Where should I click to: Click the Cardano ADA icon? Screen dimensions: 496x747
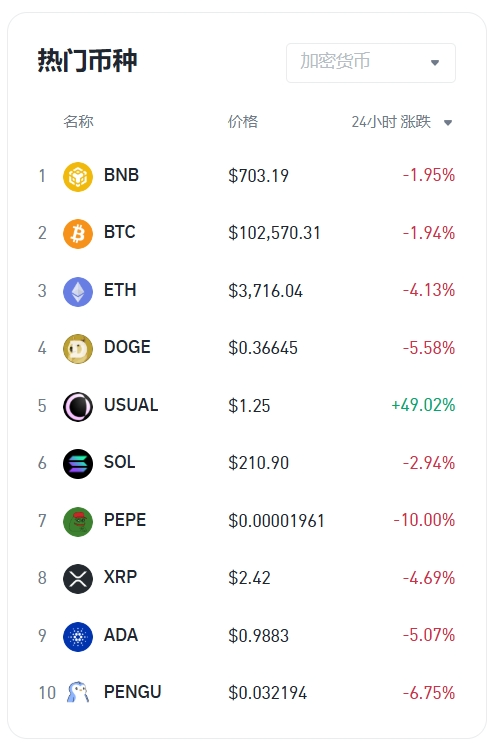(78, 636)
